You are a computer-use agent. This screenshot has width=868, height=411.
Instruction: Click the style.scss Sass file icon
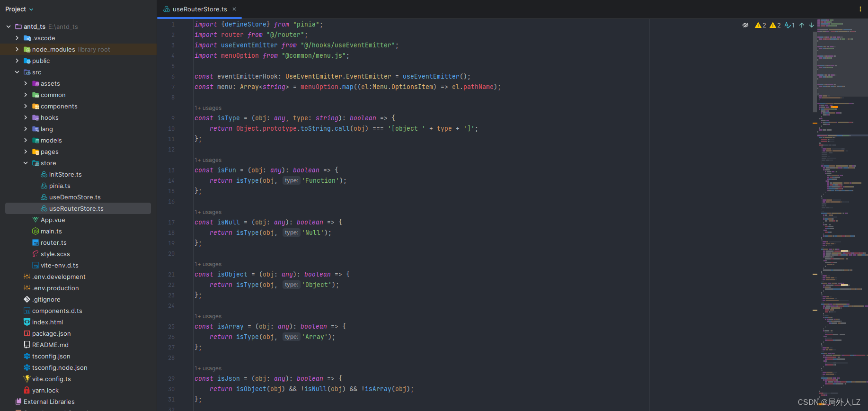[35, 254]
